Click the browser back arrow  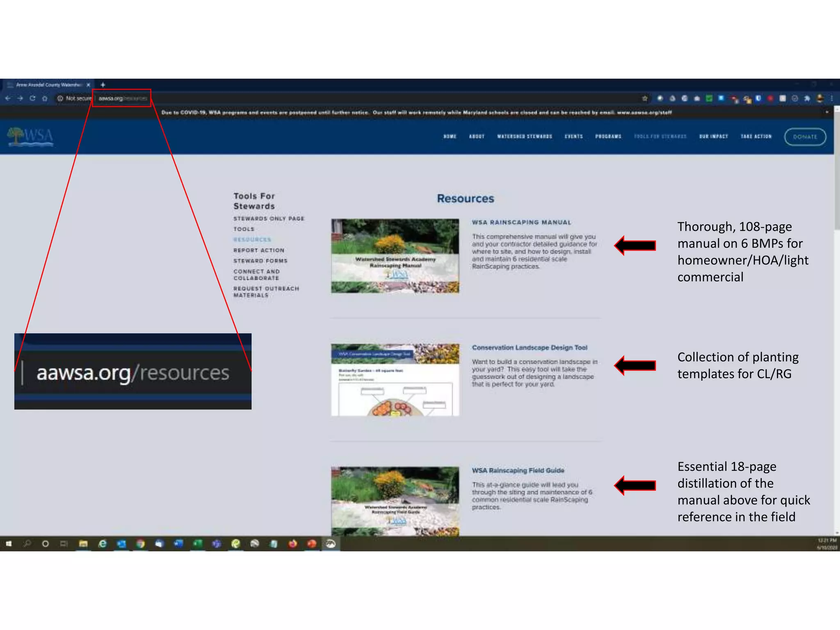[8, 98]
